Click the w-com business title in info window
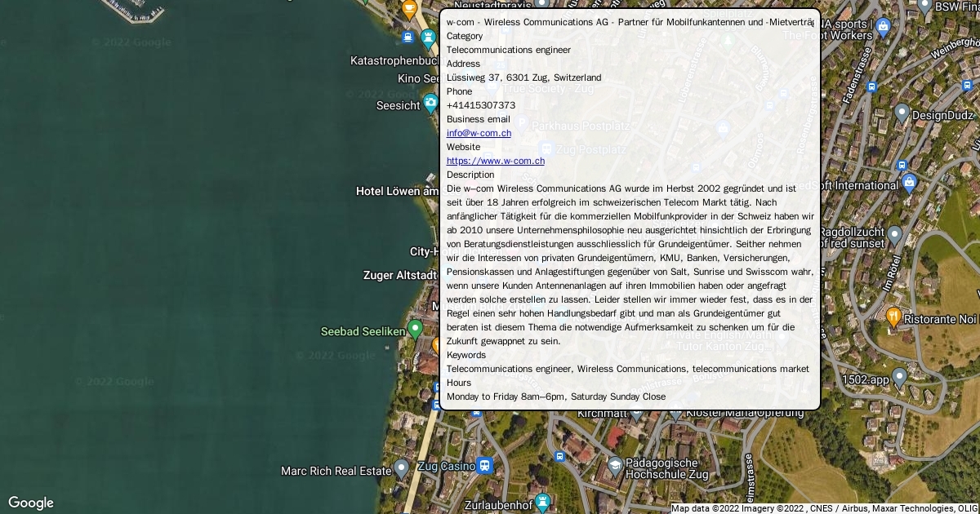The height and width of the screenshot is (514, 980). click(x=630, y=22)
